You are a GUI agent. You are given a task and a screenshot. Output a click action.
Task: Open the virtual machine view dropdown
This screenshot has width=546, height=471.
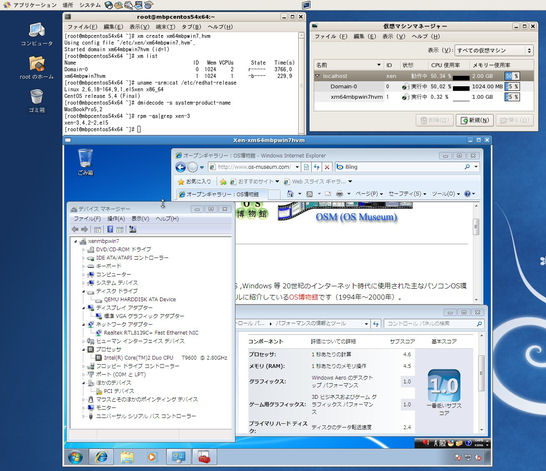pos(494,50)
